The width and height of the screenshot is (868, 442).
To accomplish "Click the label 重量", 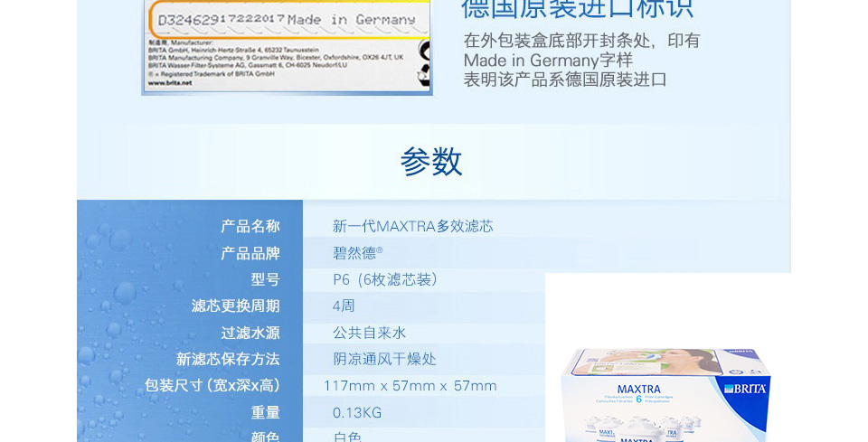I will 265,412.
